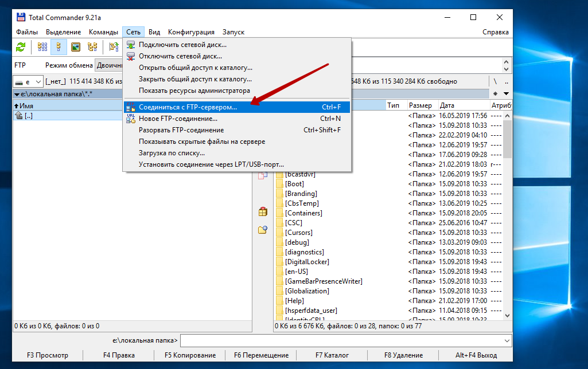The width and height of the screenshot is (588, 369).
Task: Close the open Сеть menu
Action: (x=134, y=32)
